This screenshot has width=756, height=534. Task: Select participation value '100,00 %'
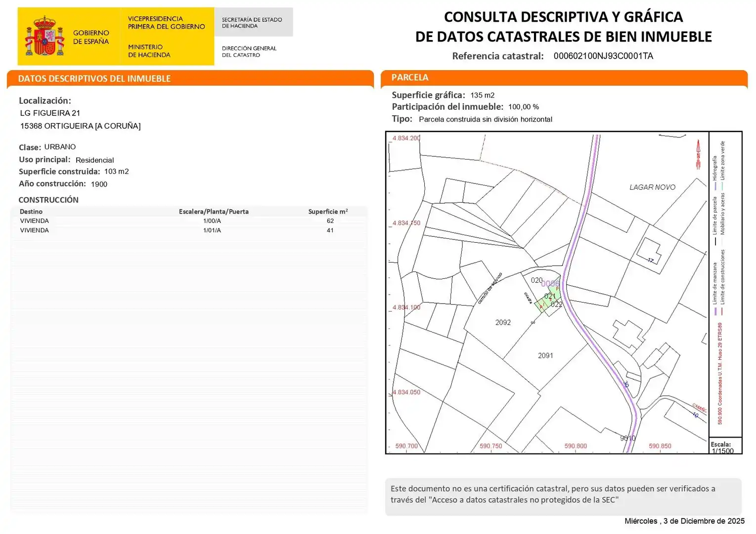[x=524, y=107]
